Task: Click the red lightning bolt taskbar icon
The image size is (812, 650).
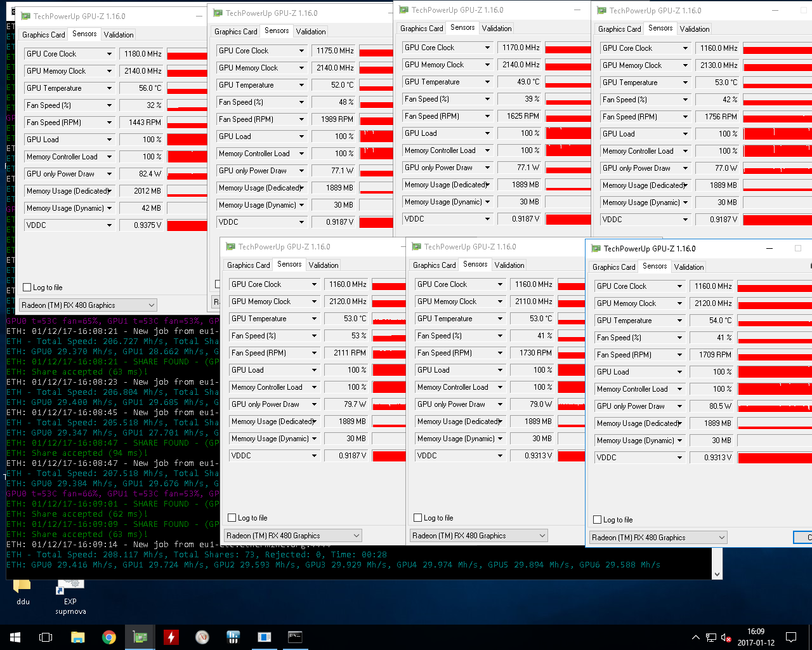Action: (171, 637)
